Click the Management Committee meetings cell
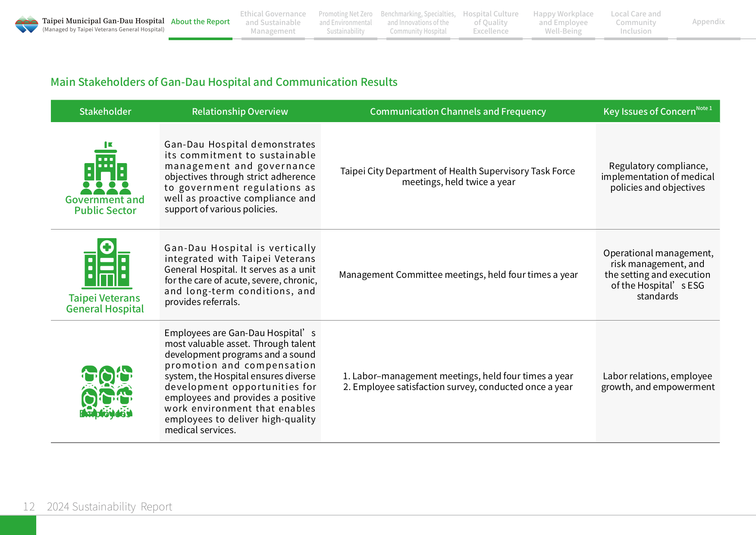The width and height of the screenshot is (756, 535). coord(458,275)
